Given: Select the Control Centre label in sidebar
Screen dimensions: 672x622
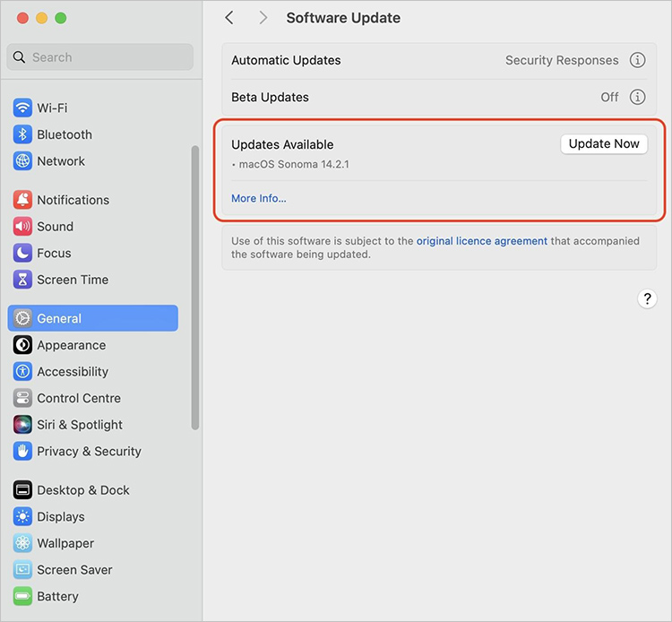Looking at the screenshot, I should [79, 398].
